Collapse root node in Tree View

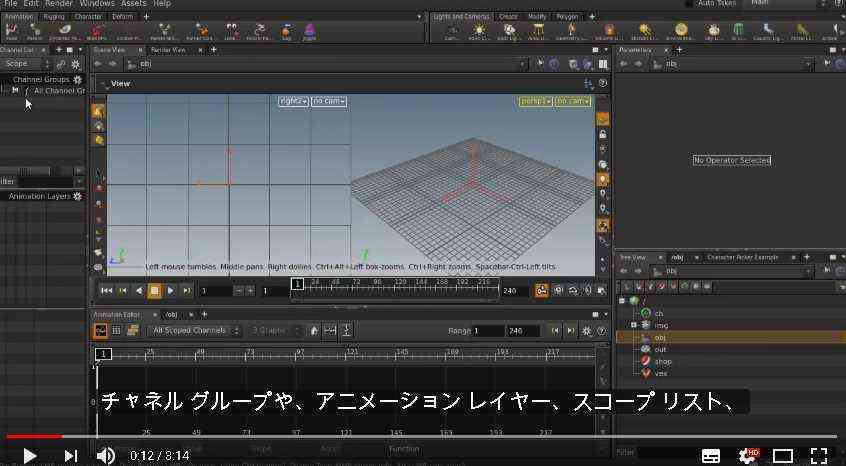click(x=622, y=301)
